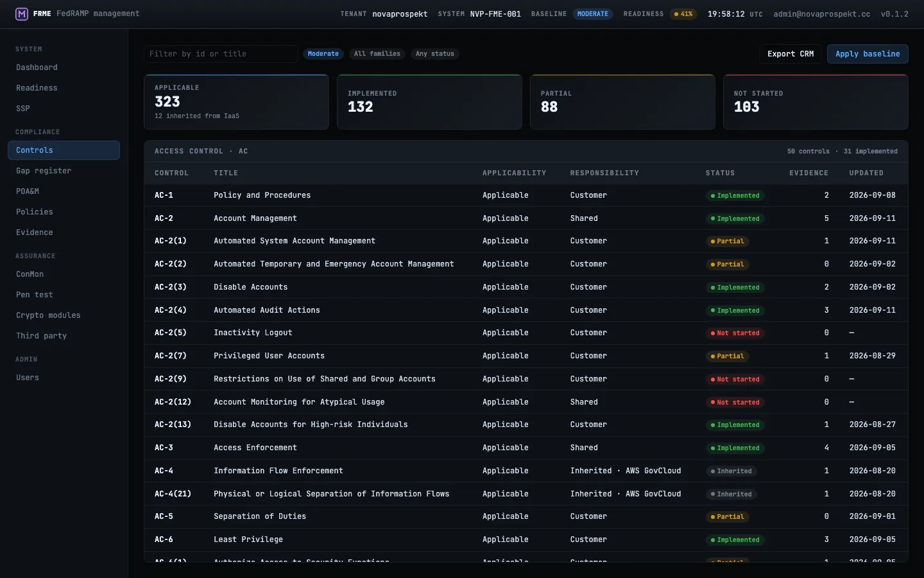Click the MODERATE baseline badge in header
924x578 pixels.
(593, 14)
